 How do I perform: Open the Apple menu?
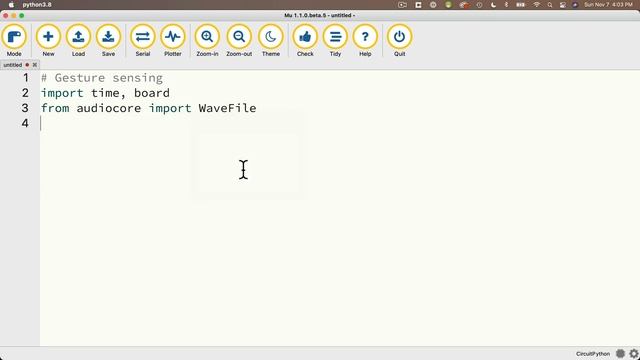(x=11, y=5)
